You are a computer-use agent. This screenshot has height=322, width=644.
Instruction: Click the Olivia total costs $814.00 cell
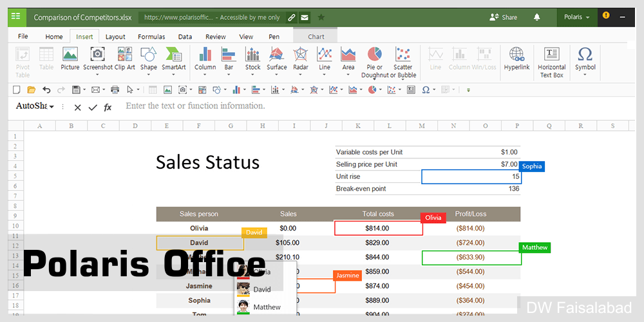pos(378,228)
